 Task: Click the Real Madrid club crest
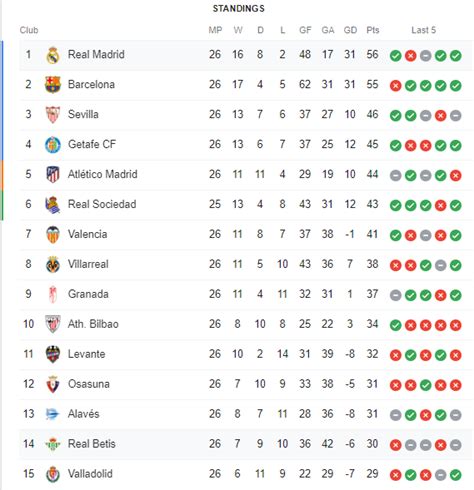[x=53, y=55]
